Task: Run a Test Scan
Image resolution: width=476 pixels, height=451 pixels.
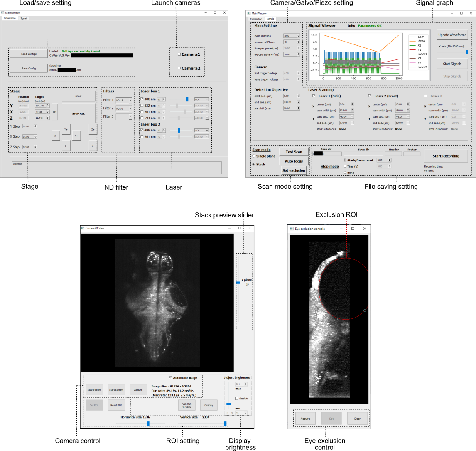Action: pos(294,152)
